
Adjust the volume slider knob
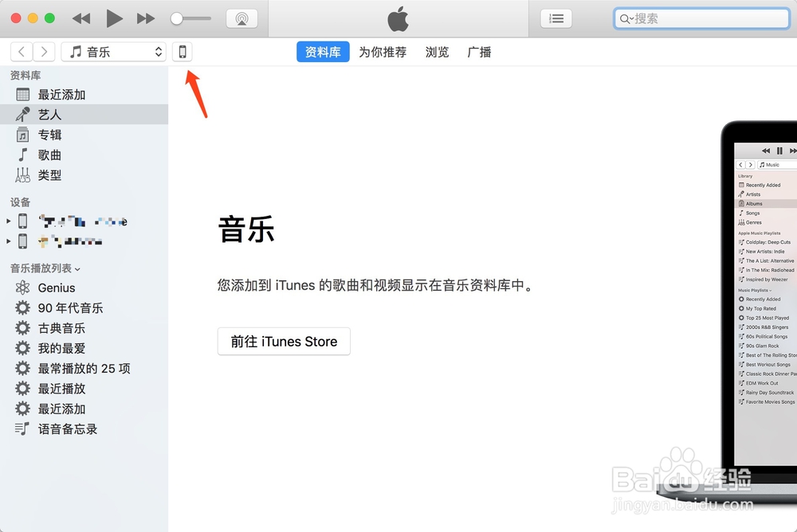click(176, 19)
